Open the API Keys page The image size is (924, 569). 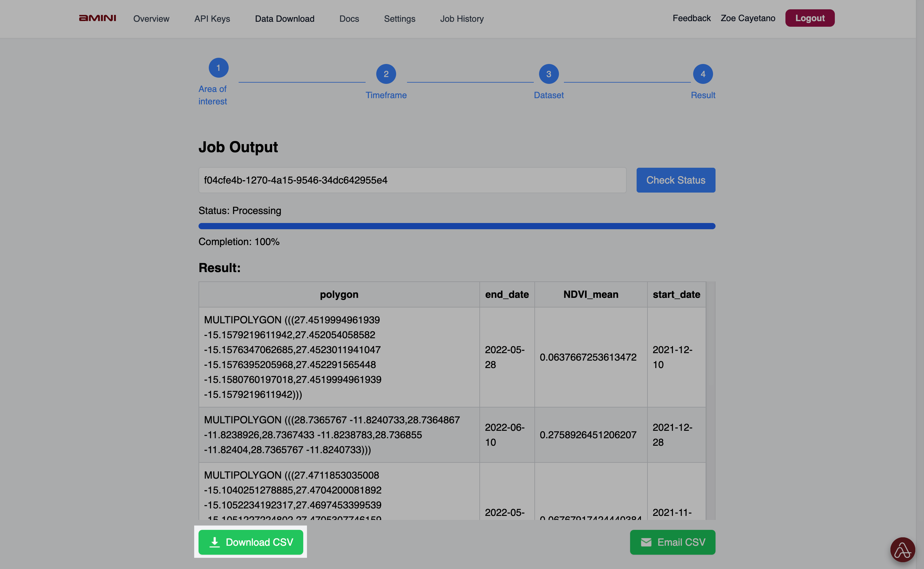pyautogui.click(x=212, y=18)
